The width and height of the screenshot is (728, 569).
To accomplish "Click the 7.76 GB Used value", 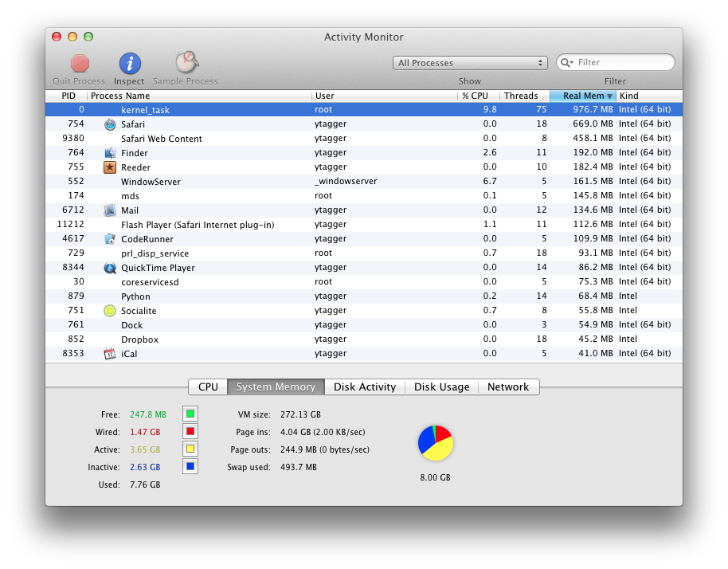I will 145,485.
